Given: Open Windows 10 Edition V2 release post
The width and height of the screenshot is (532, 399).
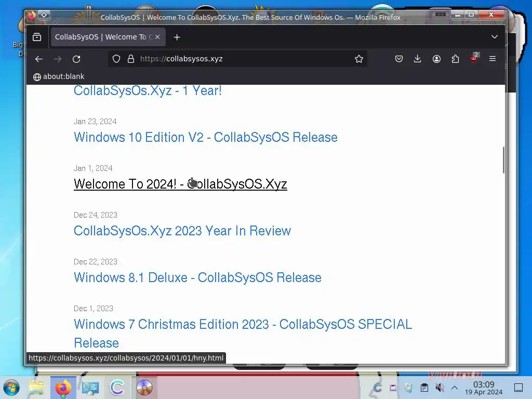Looking at the screenshot, I should [206, 137].
